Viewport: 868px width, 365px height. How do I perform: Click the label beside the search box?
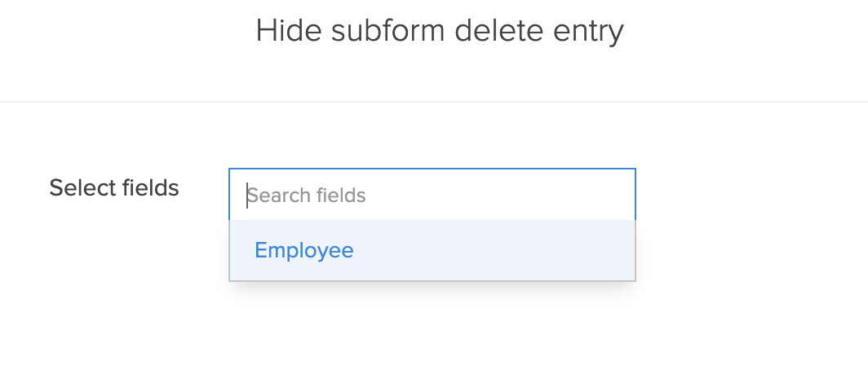pos(114,188)
